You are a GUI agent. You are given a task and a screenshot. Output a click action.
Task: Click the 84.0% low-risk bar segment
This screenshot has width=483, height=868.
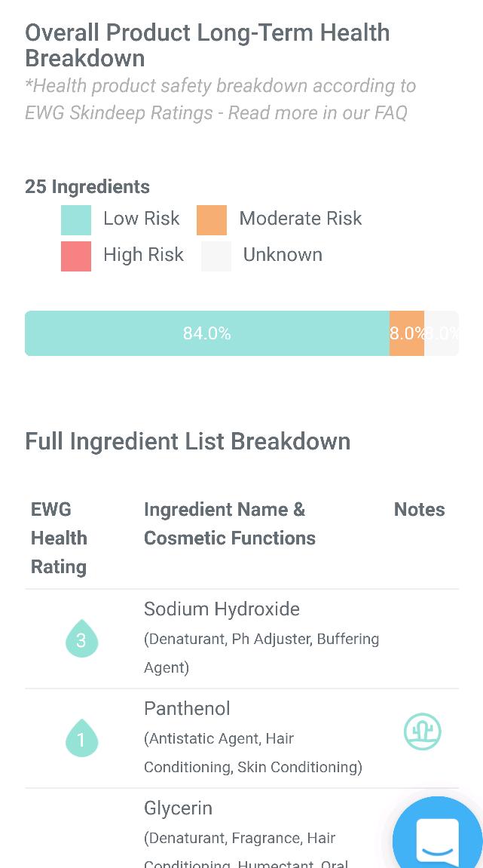[x=206, y=333]
